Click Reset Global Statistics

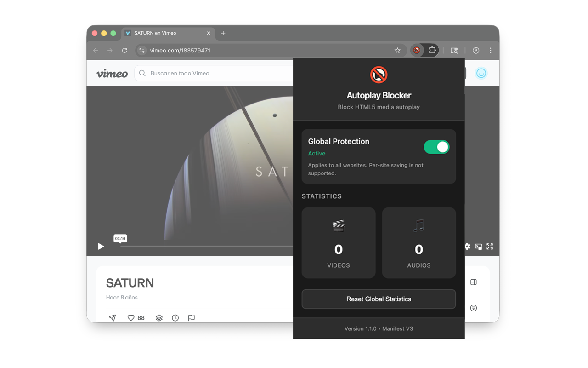coord(379,299)
